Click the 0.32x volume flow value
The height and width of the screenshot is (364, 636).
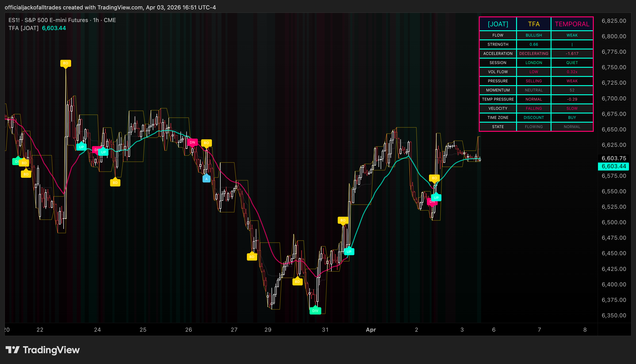pyautogui.click(x=572, y=72)
